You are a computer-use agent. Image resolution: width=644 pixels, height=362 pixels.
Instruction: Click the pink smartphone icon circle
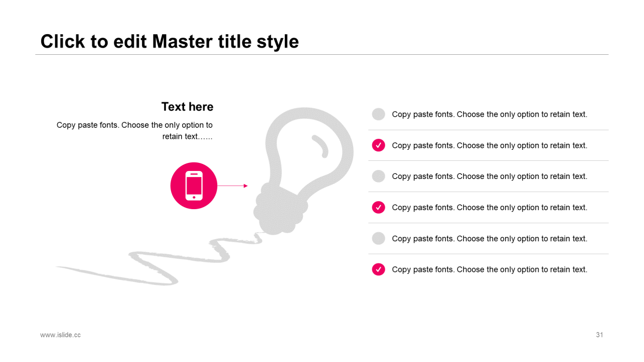[194, 186]
